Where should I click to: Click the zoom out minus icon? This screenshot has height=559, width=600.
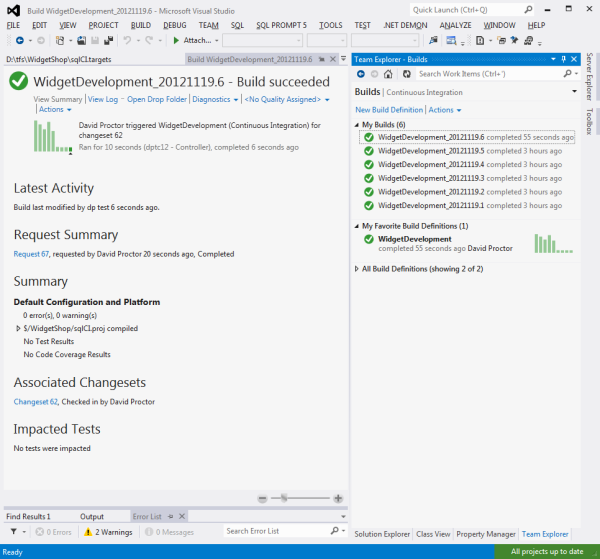pos(262,498)
